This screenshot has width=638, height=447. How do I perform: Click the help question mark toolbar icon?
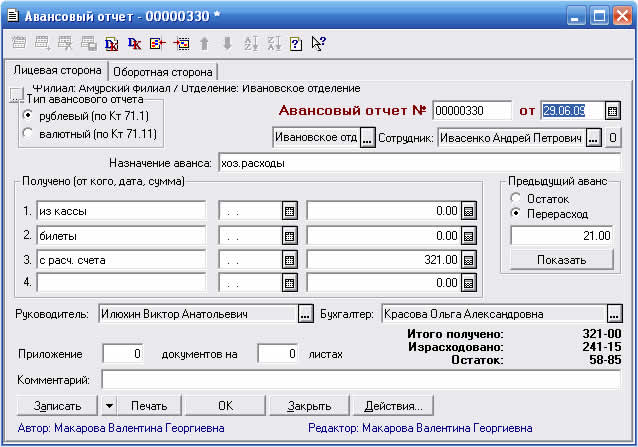point(295,44)
